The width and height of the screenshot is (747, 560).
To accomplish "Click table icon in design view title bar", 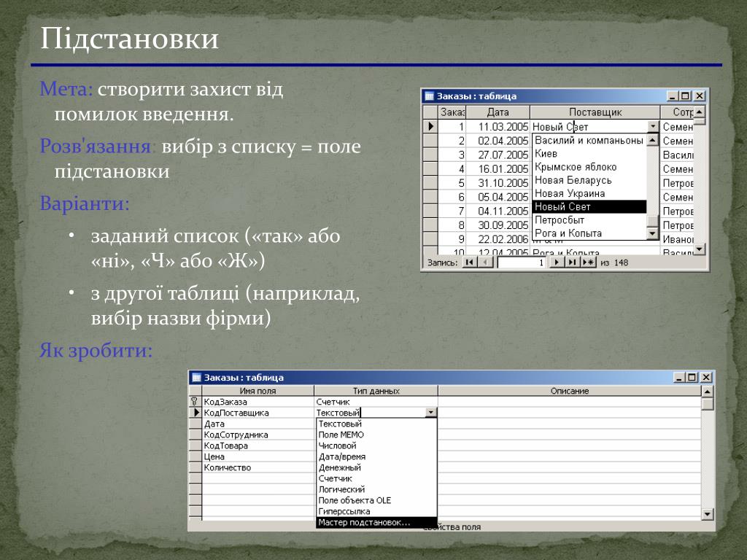I will click(x=196, y=378).
